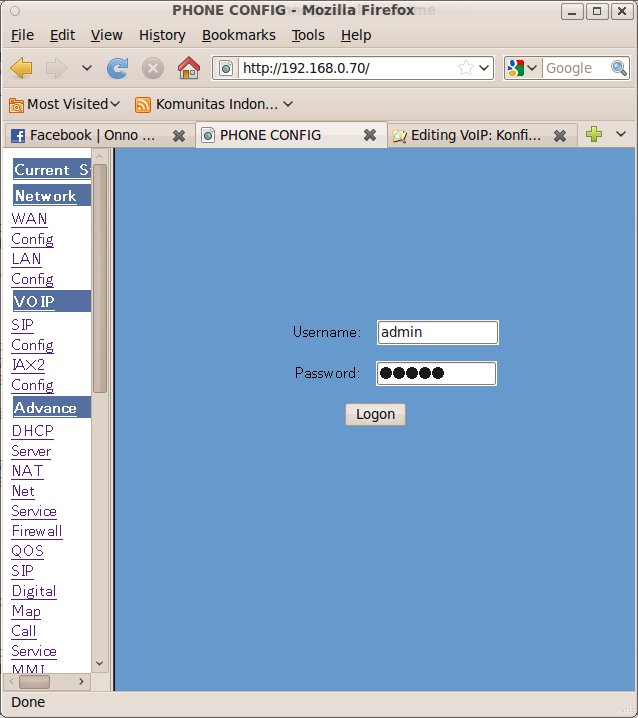Close the Facebook tab
This screenshot has height=718, width=638.
179,136
